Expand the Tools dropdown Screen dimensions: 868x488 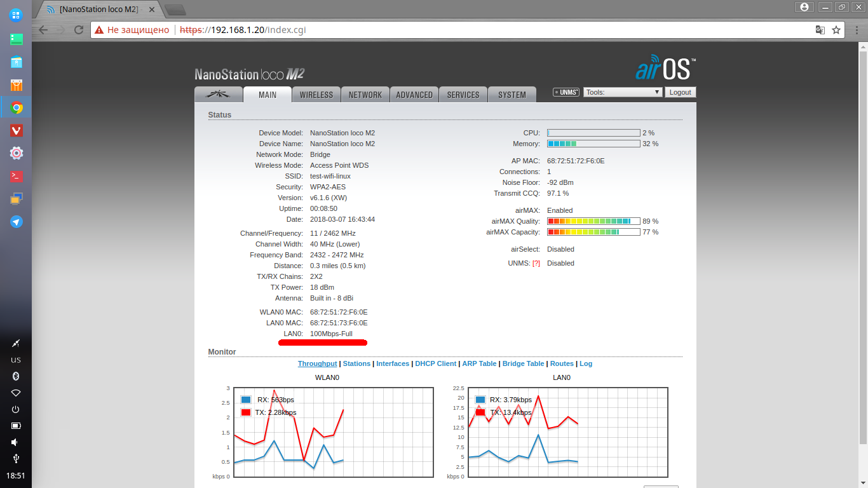pos(623,92)
